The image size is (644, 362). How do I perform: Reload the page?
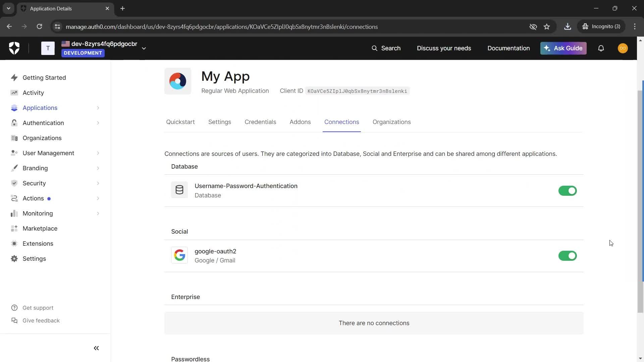pos(39,27)
